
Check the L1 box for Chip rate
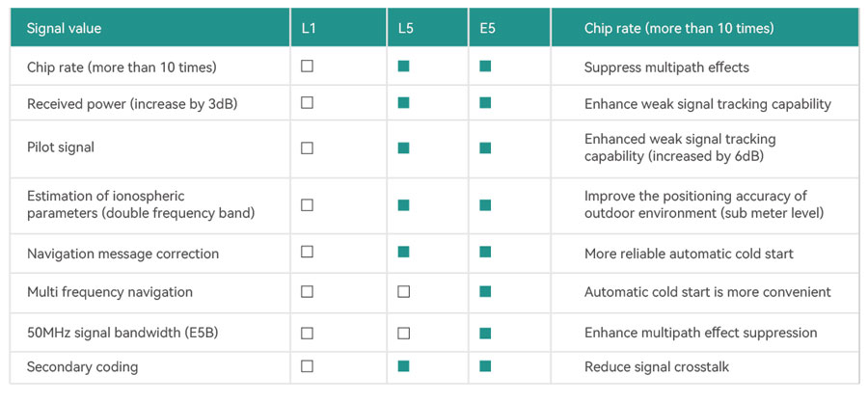(307, 67)
